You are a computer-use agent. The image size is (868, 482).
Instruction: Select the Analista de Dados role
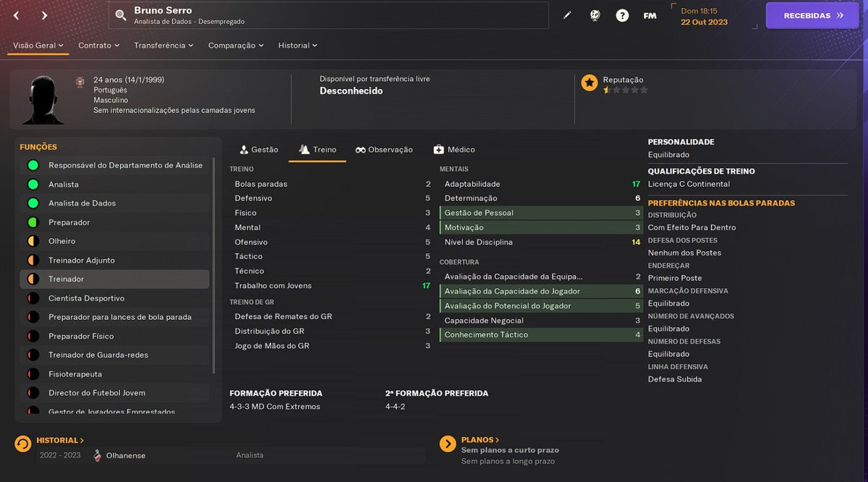pos(114,203)
